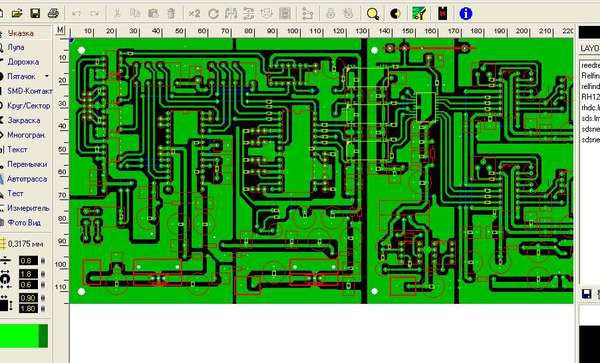Image resolution: width=600 pixels, height=363 pixels.
Task: Select the Многогран. polygon tool
Action: point(25,135)
